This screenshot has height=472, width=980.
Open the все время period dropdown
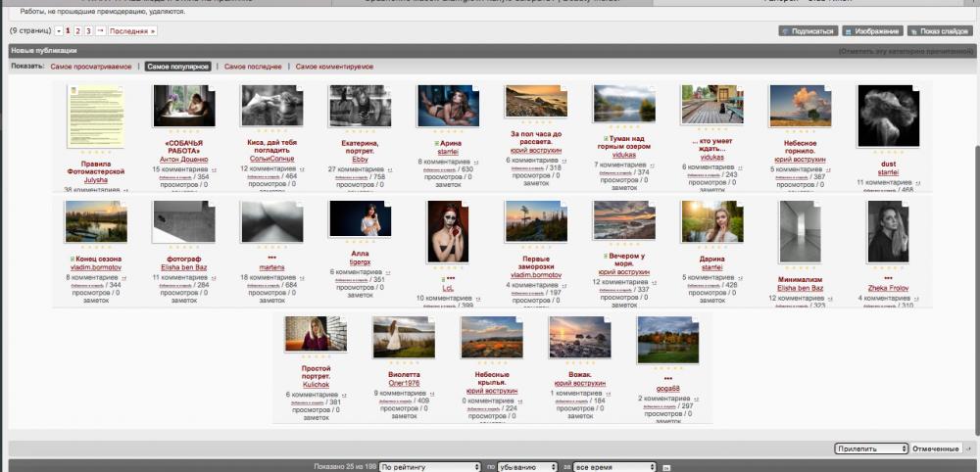(615, 467)
